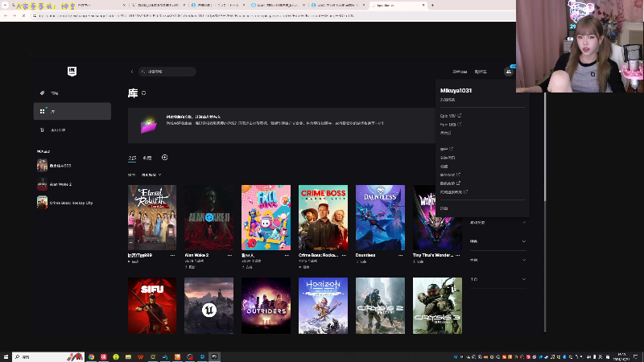Expand the fourth filter section chevron

[x=524, y=279]
